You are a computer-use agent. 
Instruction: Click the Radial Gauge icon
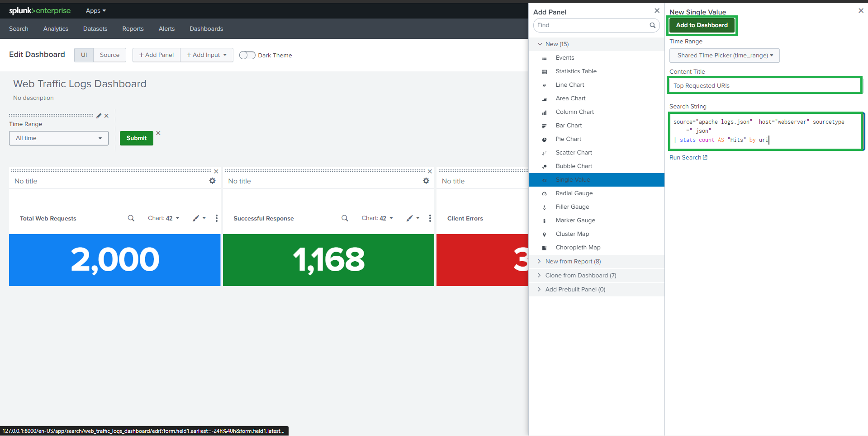[x=544, y=193]
